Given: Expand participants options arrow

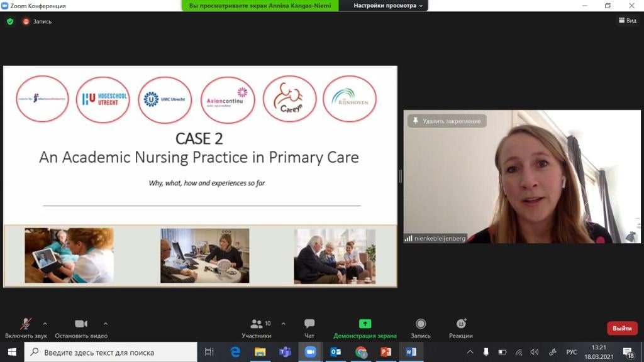Looking at the screenshot, I should point(283,324).
